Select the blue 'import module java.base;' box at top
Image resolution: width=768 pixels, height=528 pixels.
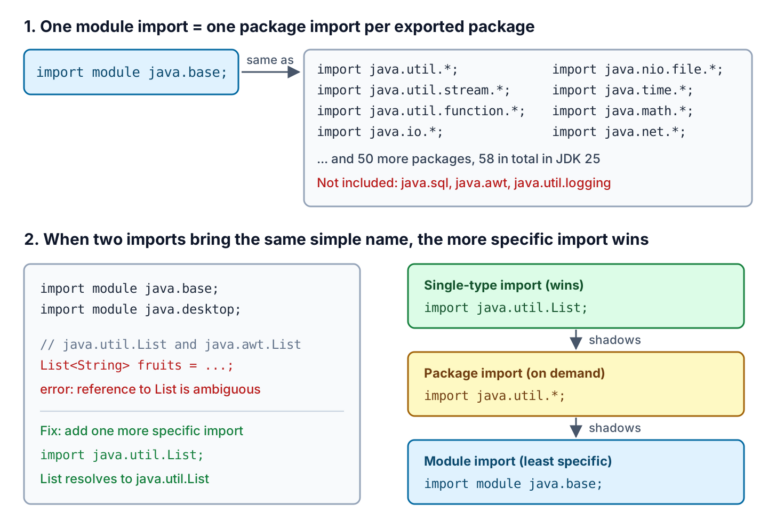tap(131, 72)
